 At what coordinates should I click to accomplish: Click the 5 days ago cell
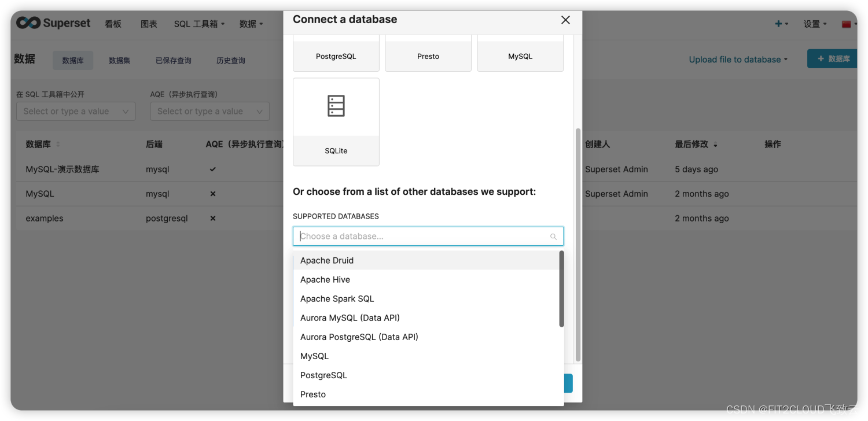coord(696,169)
